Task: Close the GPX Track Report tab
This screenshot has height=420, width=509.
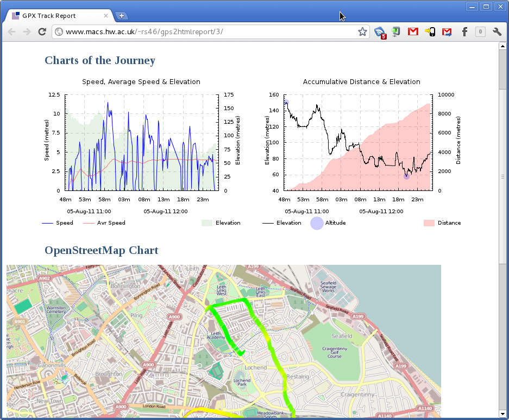Action: [x=106, y=16]
